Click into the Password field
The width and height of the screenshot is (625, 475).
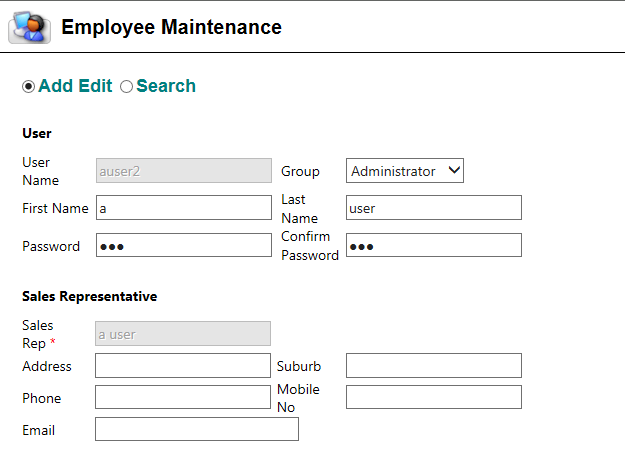coord(184,245)
